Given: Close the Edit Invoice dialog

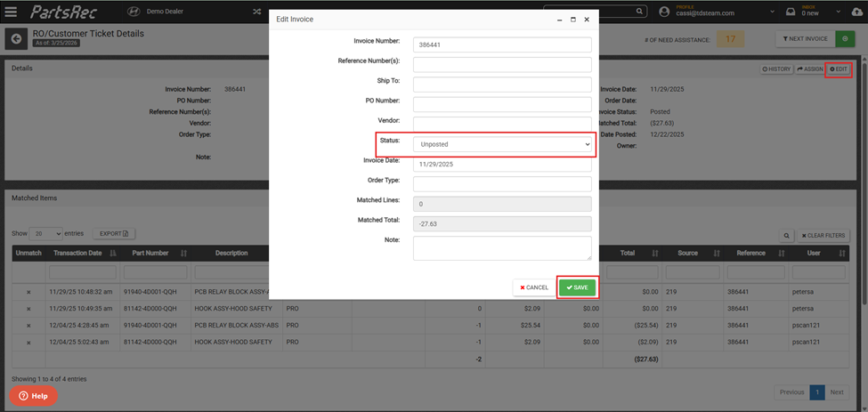Looking at the screenshot, I should coord(586,20).
